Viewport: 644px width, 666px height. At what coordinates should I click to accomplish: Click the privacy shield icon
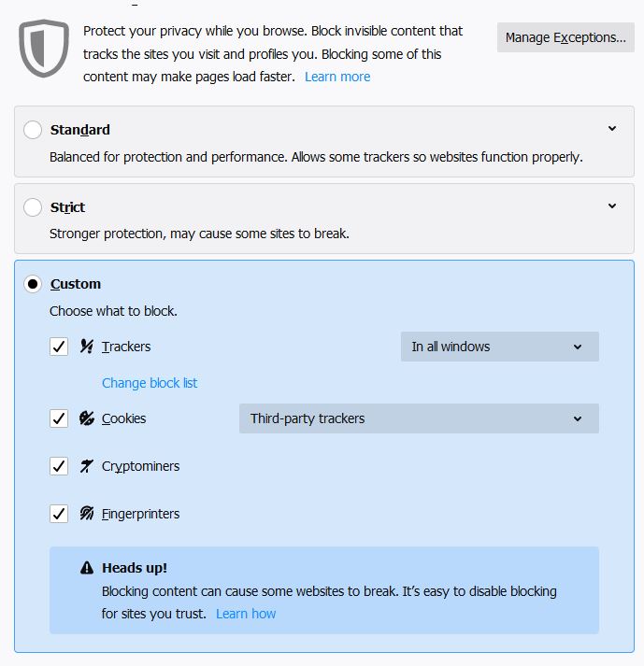coord(44,48)
